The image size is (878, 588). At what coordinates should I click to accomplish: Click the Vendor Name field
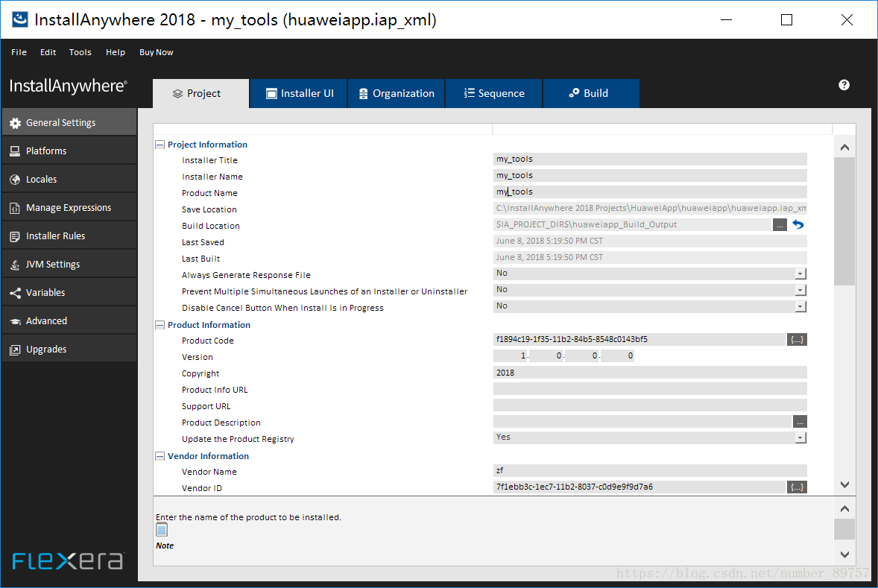click(650, 470)
